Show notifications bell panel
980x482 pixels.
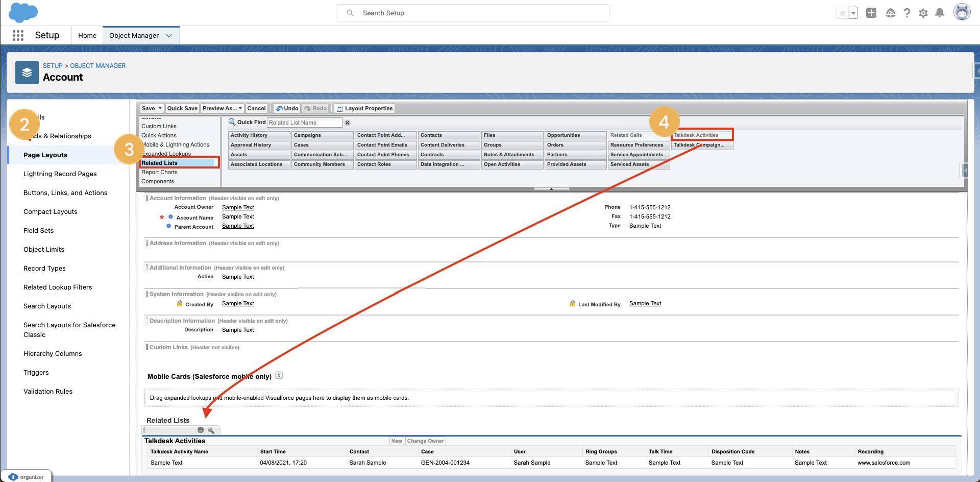click(940, 13)
